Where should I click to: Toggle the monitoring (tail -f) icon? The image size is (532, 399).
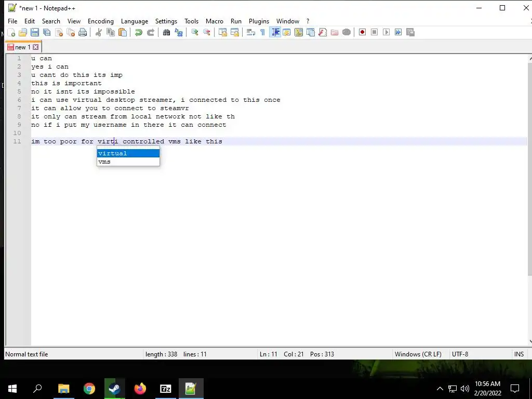[x=347, y=32]
